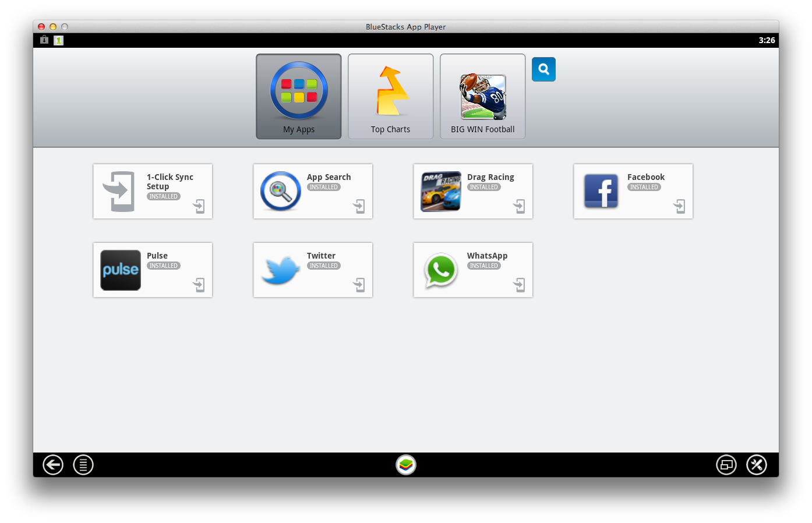Click the INSTALLED badge under Pulse
Image resolution: width=812 pixels, height=523 pixels.
tap(164, 266)
